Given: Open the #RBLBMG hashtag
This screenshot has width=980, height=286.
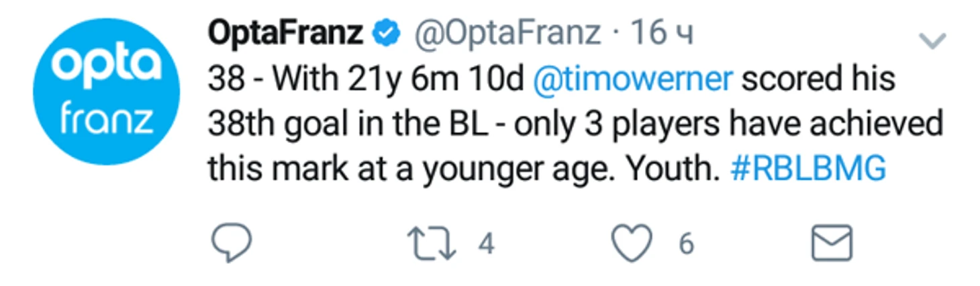Looking at the screenshot, I should coord(807,169).
